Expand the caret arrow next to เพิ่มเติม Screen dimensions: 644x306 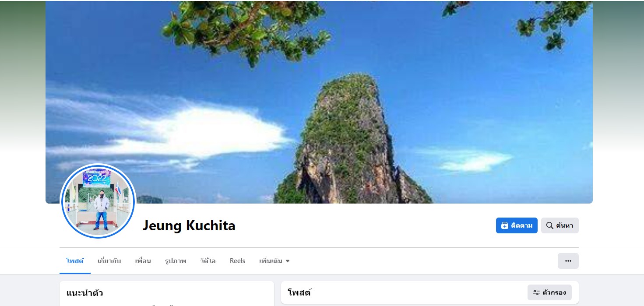[x=288, y=261]
